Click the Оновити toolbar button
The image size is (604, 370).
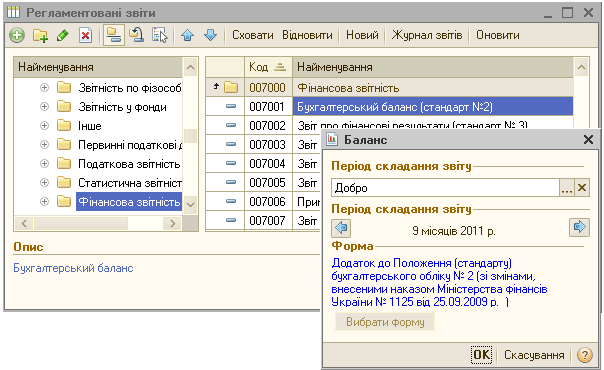point(498,35)
